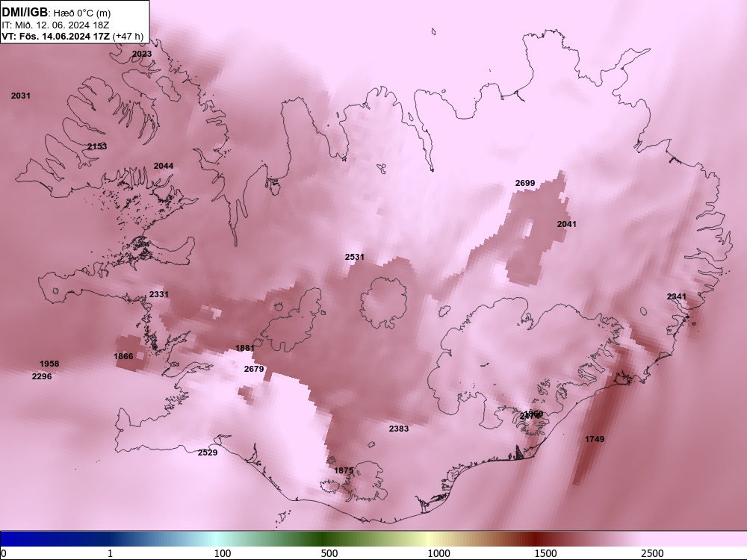
Task: Click the map value label 2023
Action: (x=142, y=54)
